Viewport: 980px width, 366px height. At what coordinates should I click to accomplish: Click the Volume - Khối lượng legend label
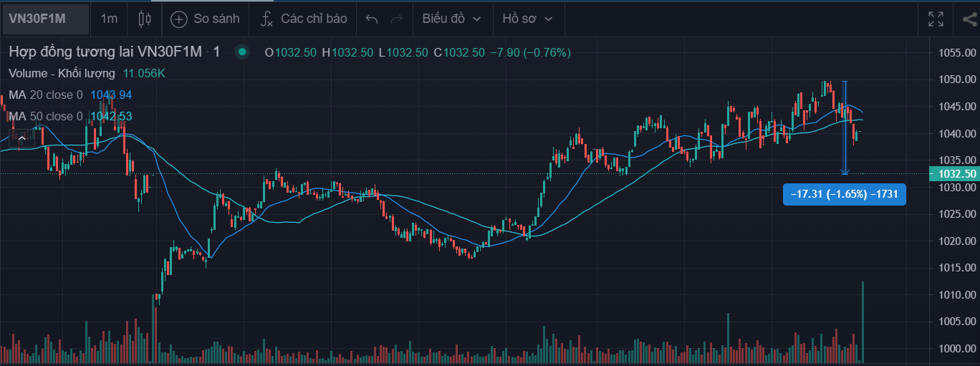[62, 73]
